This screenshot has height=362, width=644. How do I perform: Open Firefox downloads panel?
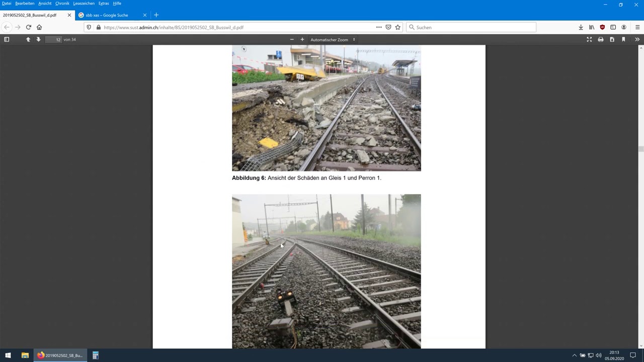pos(581,27)
